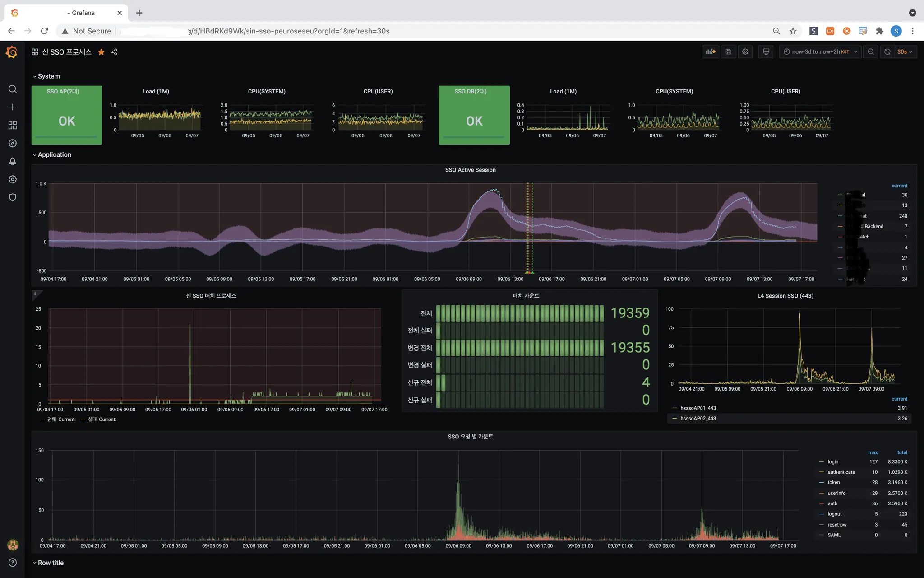Open the Search dashboards sidebar icon
This screenshot has height=578, width=924.
coord(13,89)
